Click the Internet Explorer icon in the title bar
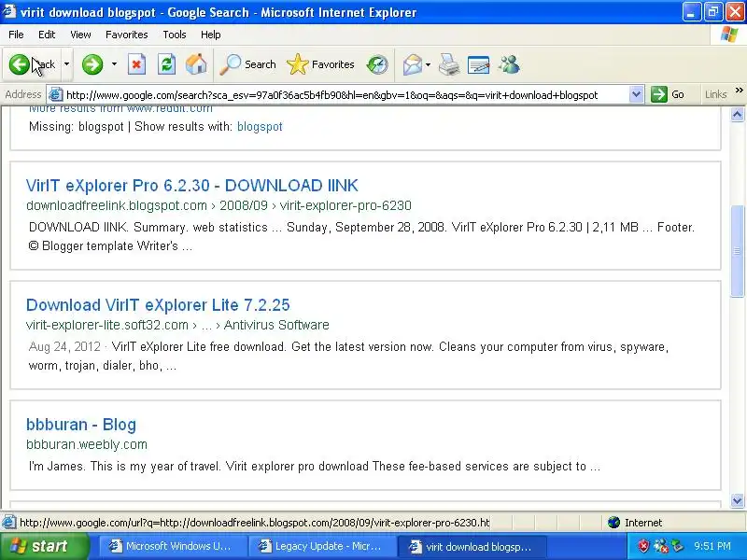 9,11
